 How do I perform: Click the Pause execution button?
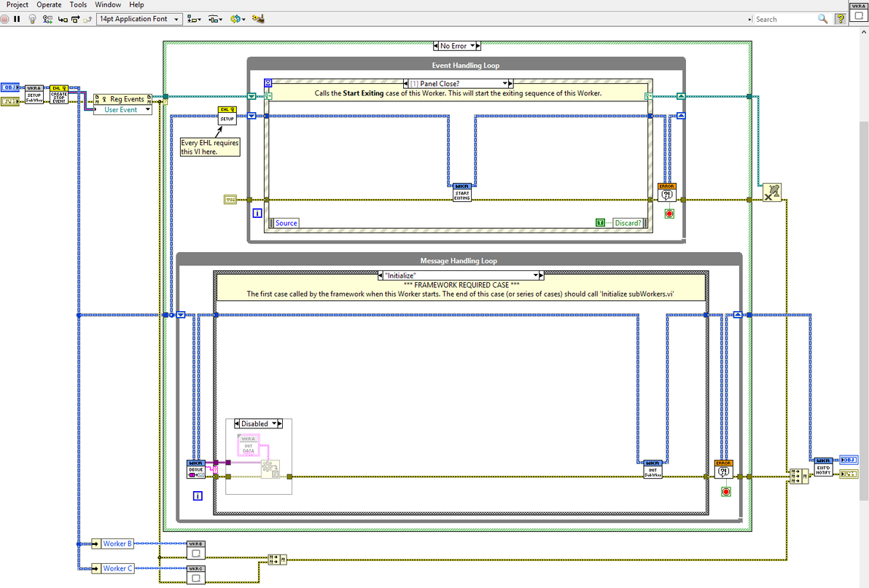pos(17,19)
